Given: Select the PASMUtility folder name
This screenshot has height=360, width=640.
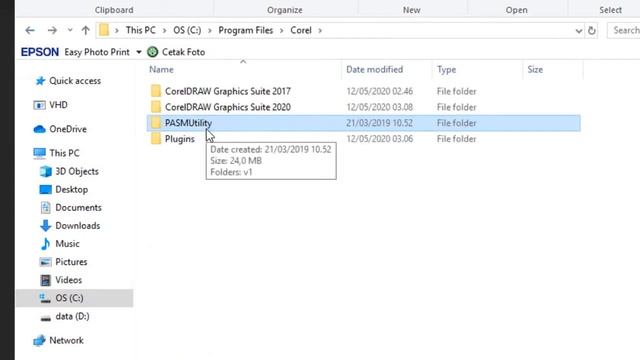Looking at the screenshot, I should pyautogui.click(x=188, y=123).
